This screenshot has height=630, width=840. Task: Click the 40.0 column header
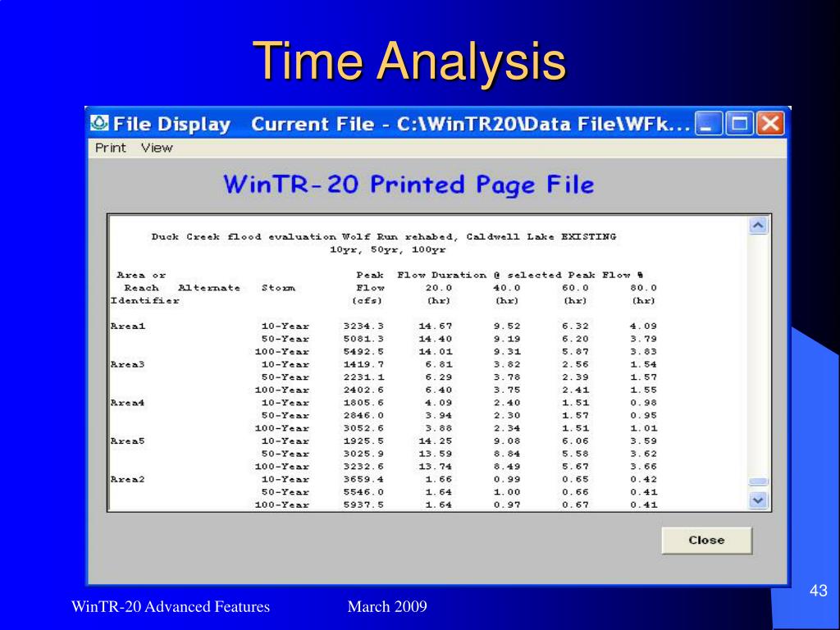507,288
